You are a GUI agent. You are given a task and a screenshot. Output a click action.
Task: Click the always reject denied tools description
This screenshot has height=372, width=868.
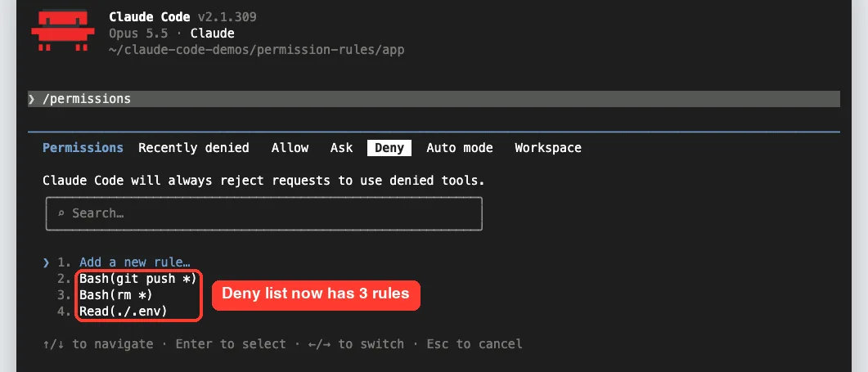tap(263, 181)
